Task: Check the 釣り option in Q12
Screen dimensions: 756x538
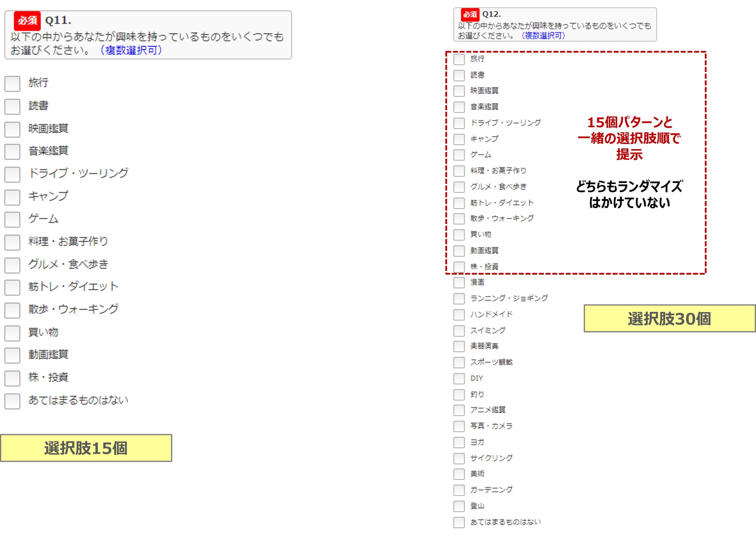Action: [459, 394]
